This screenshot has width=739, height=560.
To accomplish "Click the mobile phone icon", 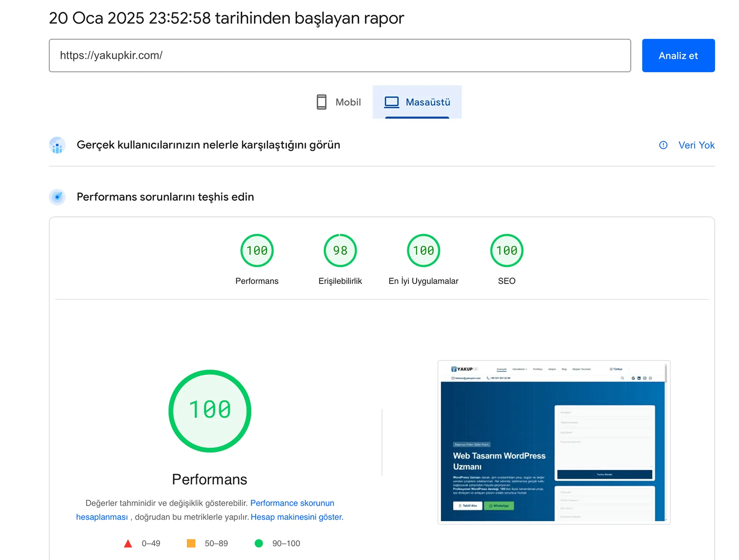I will (x=321, y=102).
